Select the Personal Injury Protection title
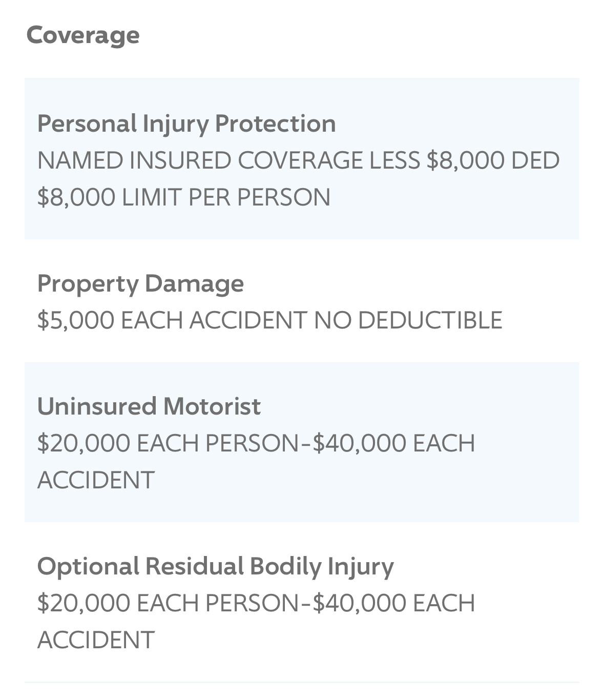This screenshot has width=604, height=700. tap(186, 123)
